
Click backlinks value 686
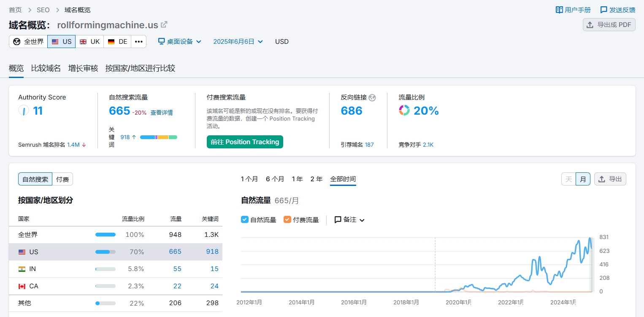tap(352, 111)
